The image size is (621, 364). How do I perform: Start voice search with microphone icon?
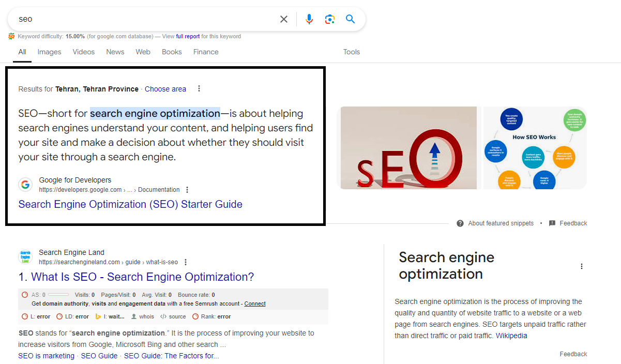309,19
